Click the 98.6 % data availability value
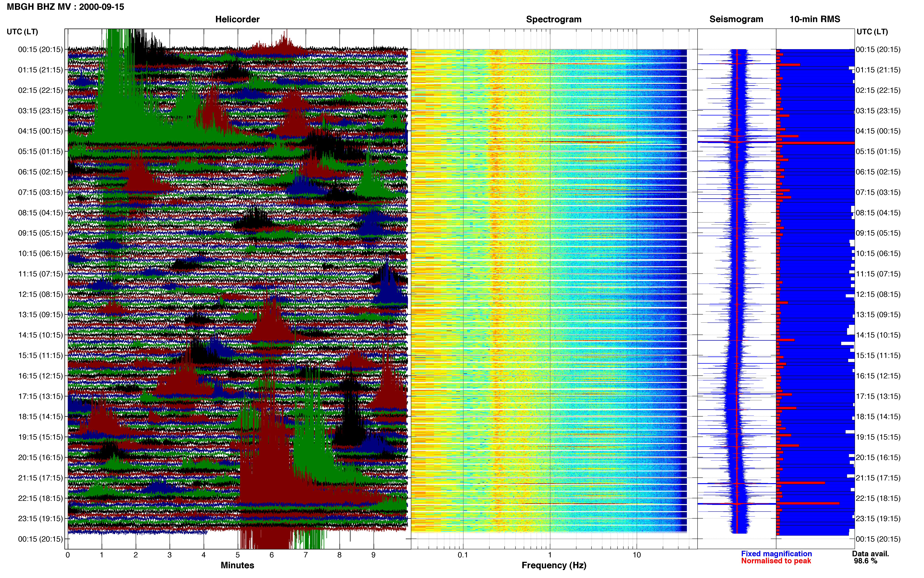 point(865,561)
